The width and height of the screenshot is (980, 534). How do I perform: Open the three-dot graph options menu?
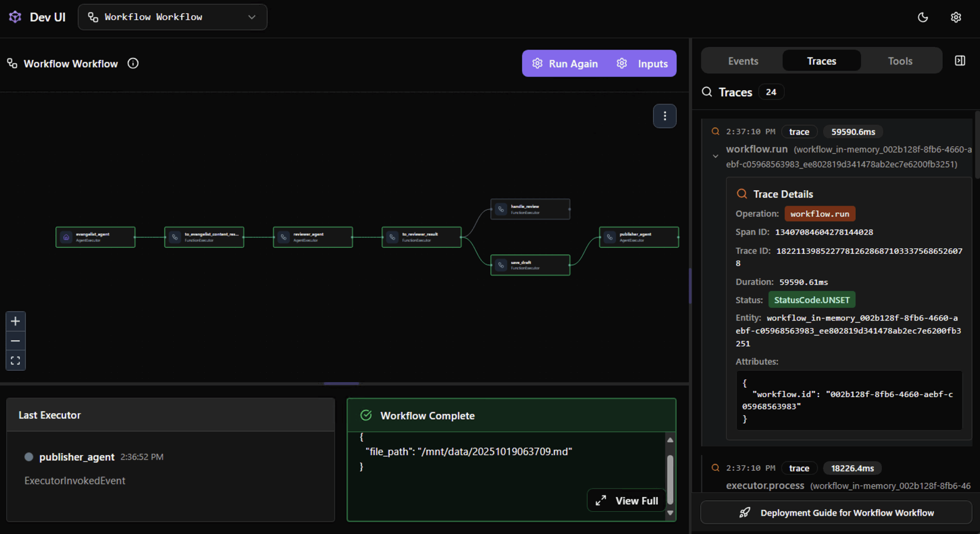point(664,116)
